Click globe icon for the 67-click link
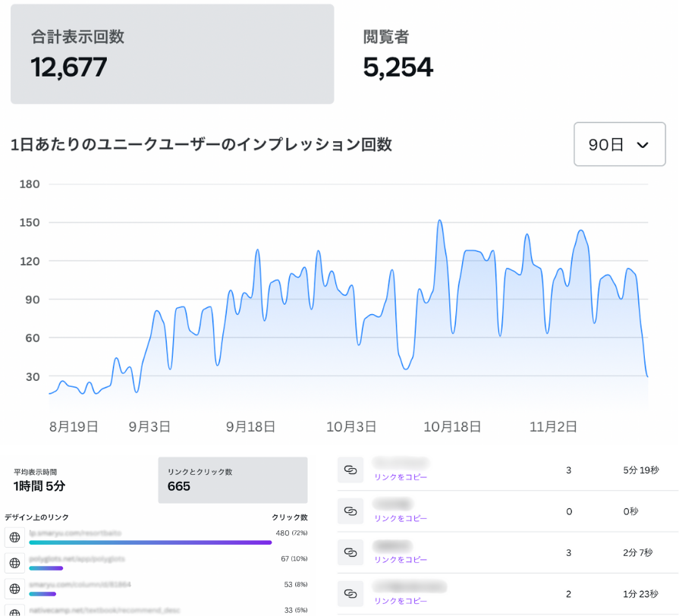Viewport: 679px width, 616px height. [14, 563]
